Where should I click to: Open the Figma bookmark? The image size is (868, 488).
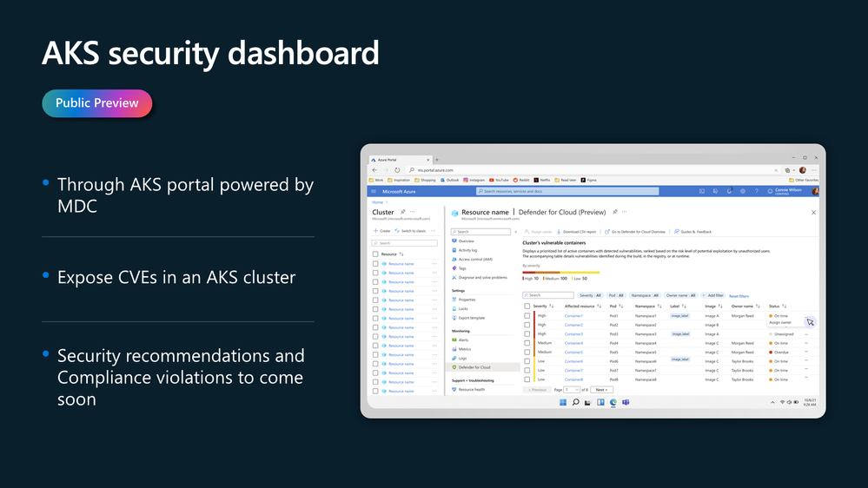tap(588, 180)
